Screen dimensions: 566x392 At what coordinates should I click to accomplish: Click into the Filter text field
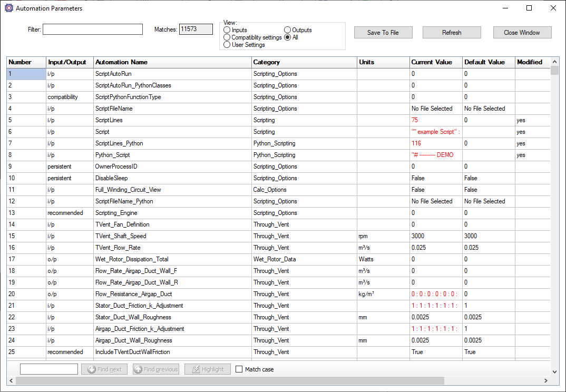pyautogui.click(x=93, y=29)
